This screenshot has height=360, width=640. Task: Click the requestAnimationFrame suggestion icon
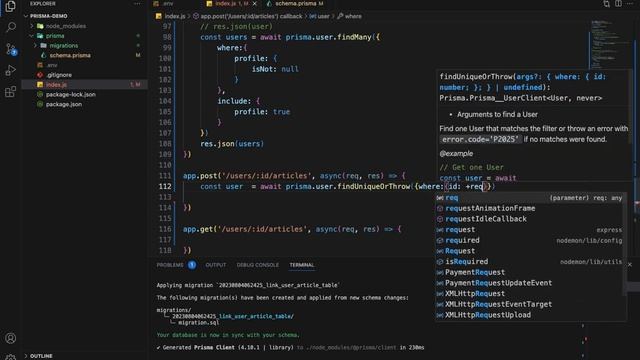point(440,208)
